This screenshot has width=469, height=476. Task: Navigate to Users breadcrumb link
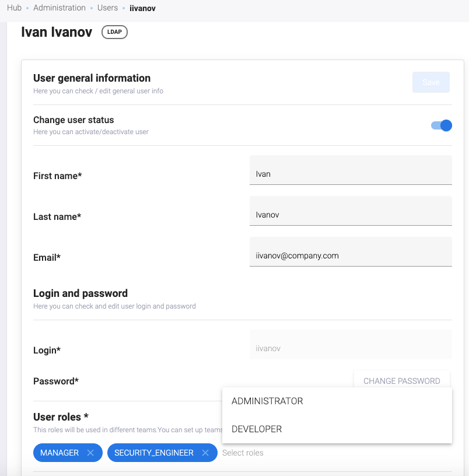(x=108, y=8)
